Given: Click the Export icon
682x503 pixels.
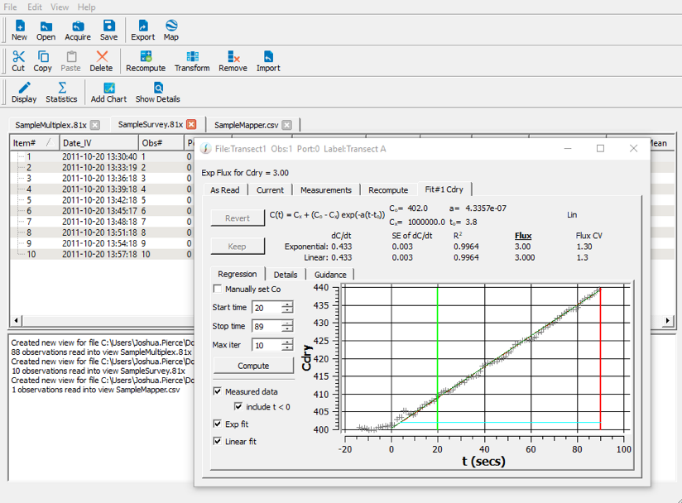Looking at the screenshot, I should click(x=143, y=26).
